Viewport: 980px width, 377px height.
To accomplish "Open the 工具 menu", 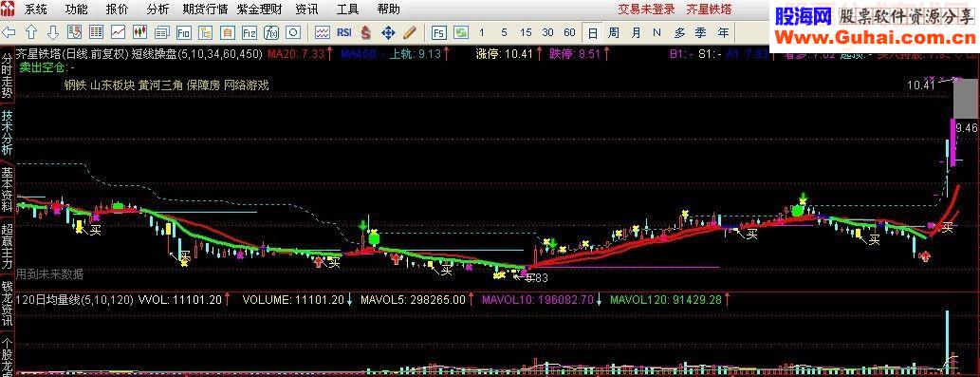I will [x=347, y=9].
